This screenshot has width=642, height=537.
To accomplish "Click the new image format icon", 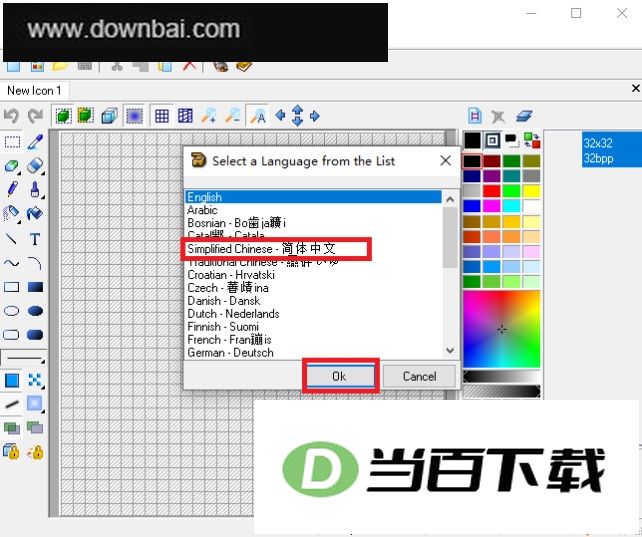I will pos(475,116).
